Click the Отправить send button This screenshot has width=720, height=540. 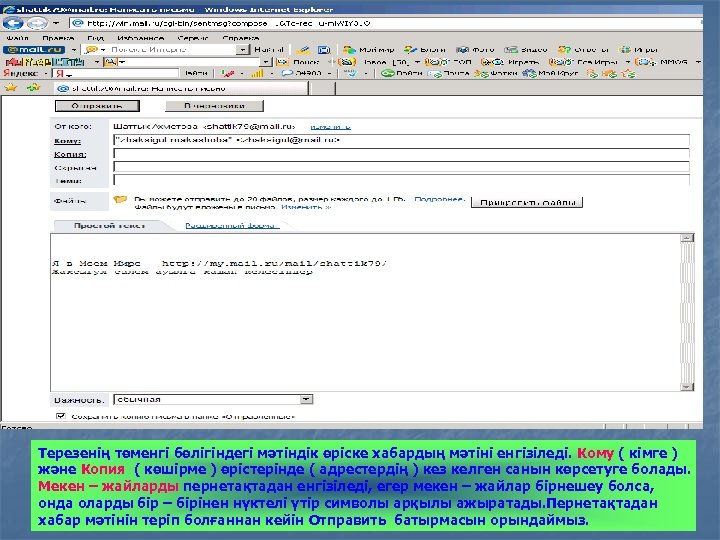pos(97,106)
